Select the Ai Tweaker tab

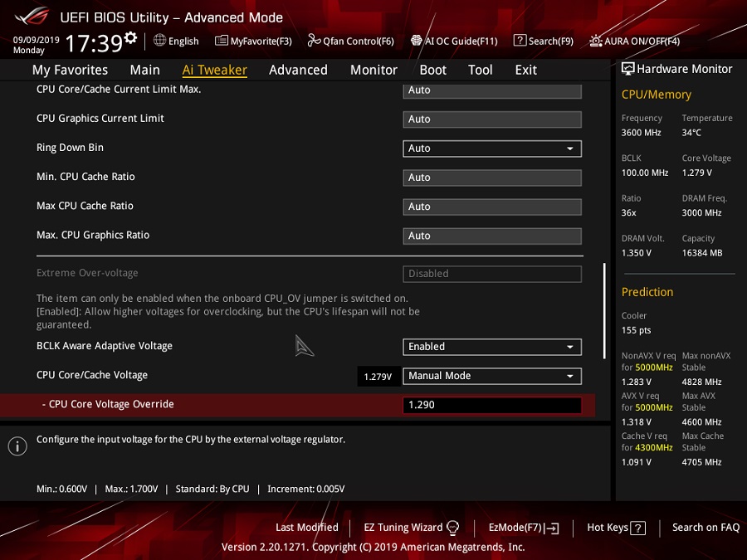[x=214, y=70]
